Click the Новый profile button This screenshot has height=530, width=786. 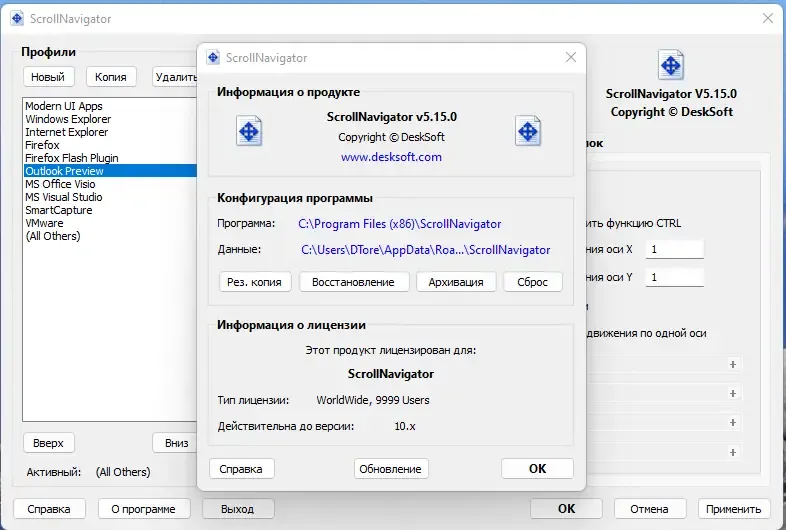point(48,77)
